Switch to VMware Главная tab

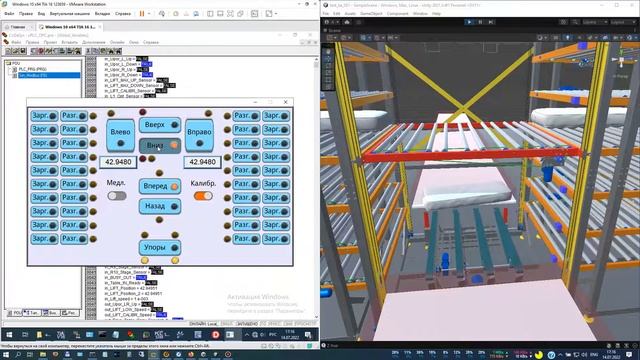coord(18,27)
